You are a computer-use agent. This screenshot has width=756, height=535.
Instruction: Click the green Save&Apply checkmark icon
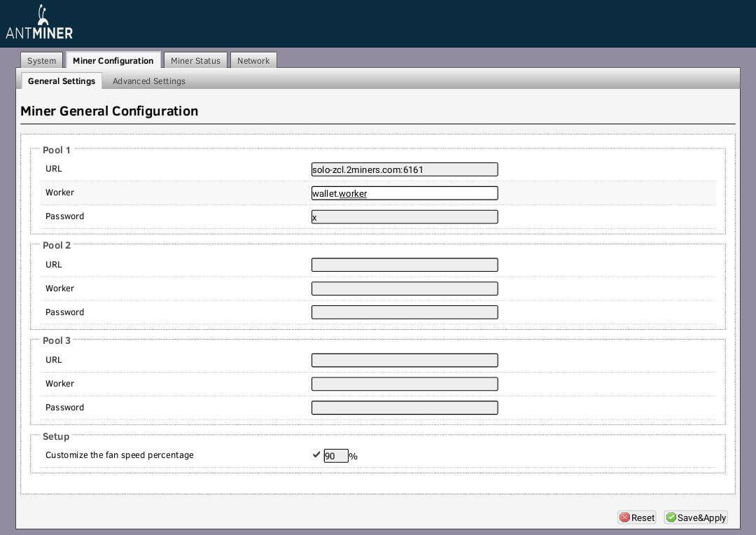pyautogui.click(x=671, y=517)
